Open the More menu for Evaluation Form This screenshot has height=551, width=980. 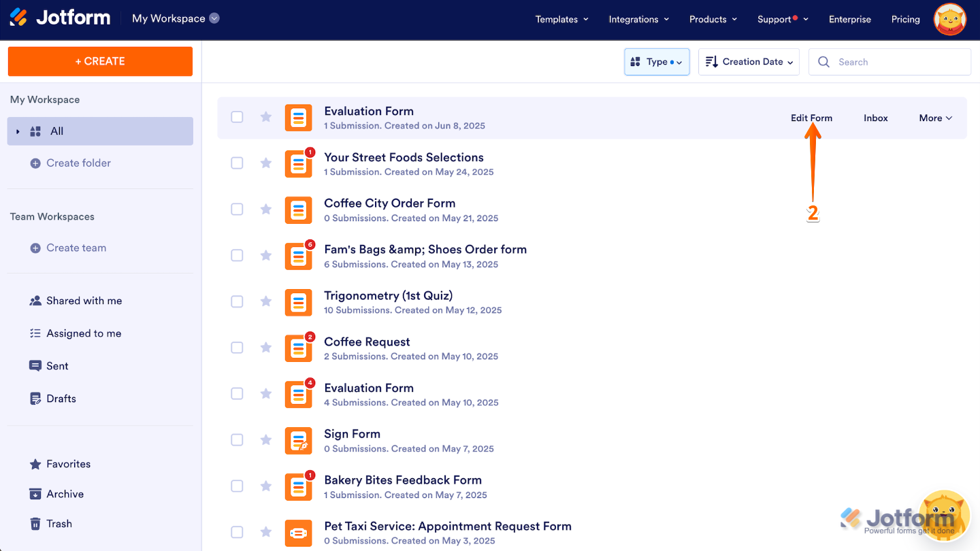point(934,118)
